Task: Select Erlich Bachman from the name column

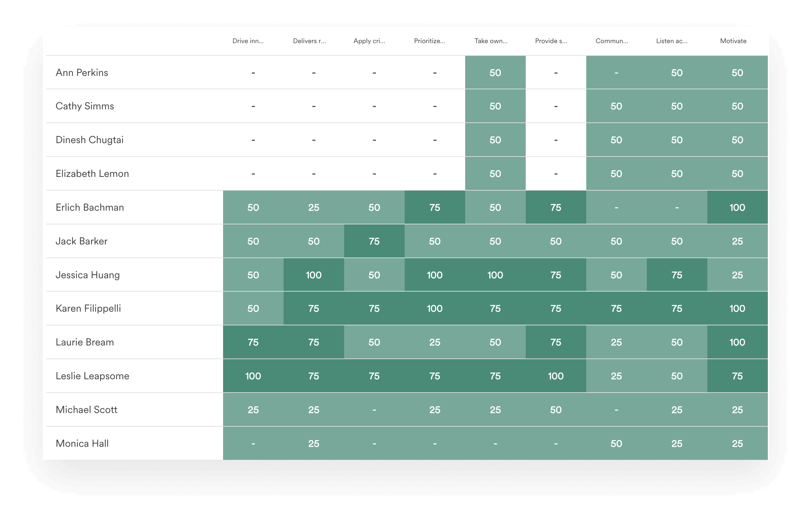Action: (90, 207)
